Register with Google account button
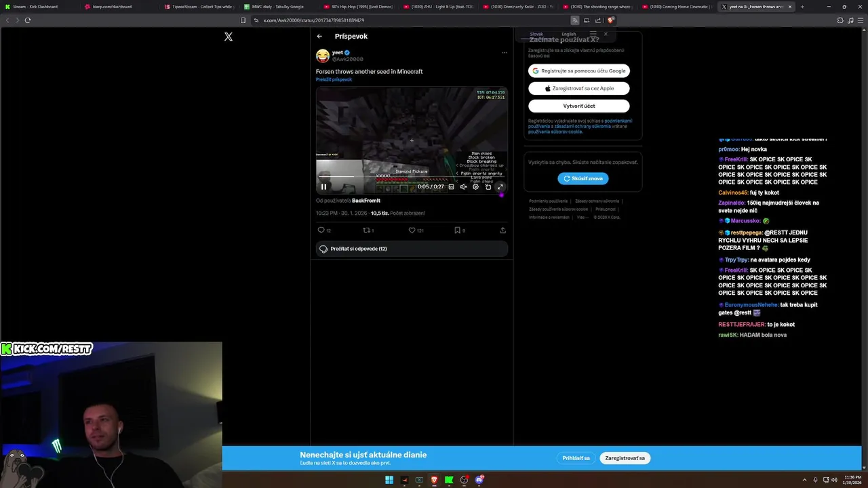 pyautogui.click(x=579, y=70)
